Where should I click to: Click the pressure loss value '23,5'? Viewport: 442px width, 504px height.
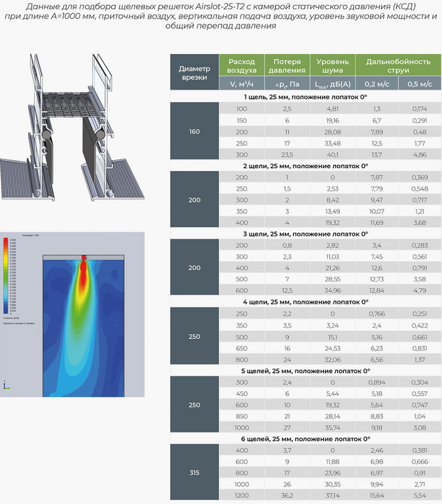pyautogui.click(x=287, y=154)
